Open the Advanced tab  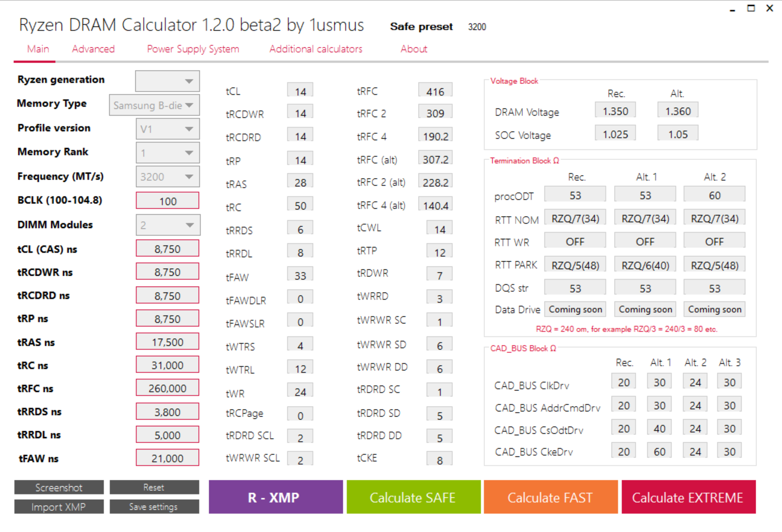(93, 49)
